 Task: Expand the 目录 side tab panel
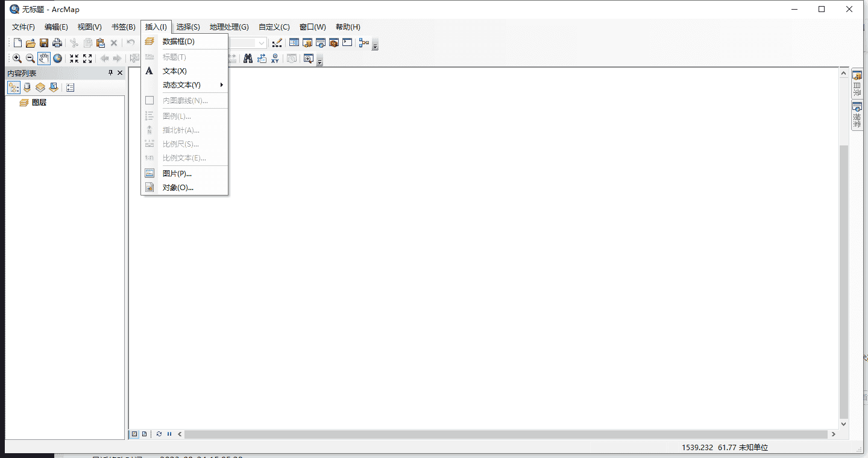pos(857,84)
